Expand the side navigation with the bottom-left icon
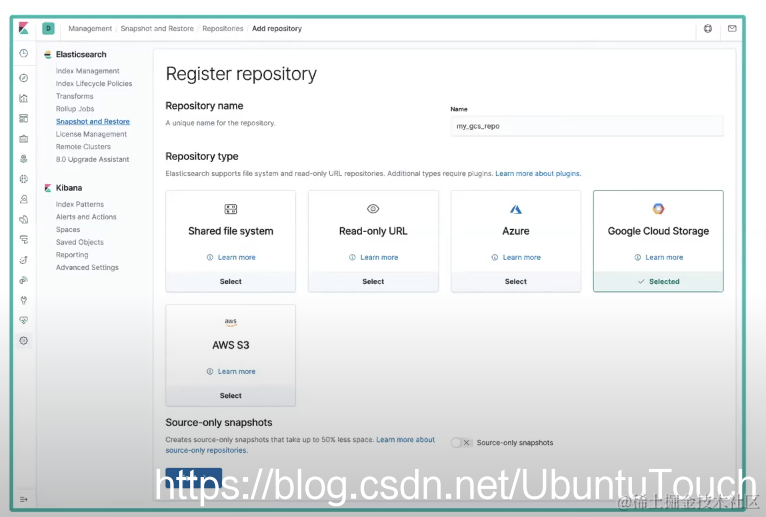The width and height of the screenshot is (766, 517). click(x=23, y=499)
